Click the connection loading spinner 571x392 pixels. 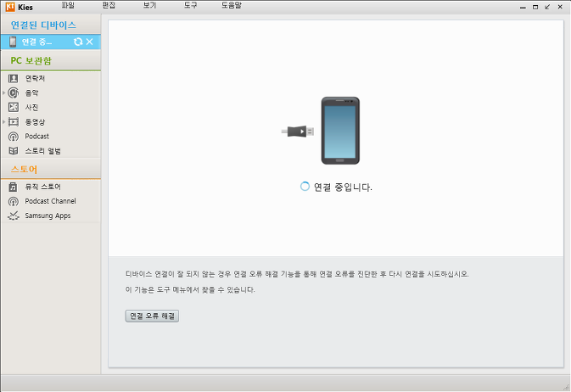305,187
